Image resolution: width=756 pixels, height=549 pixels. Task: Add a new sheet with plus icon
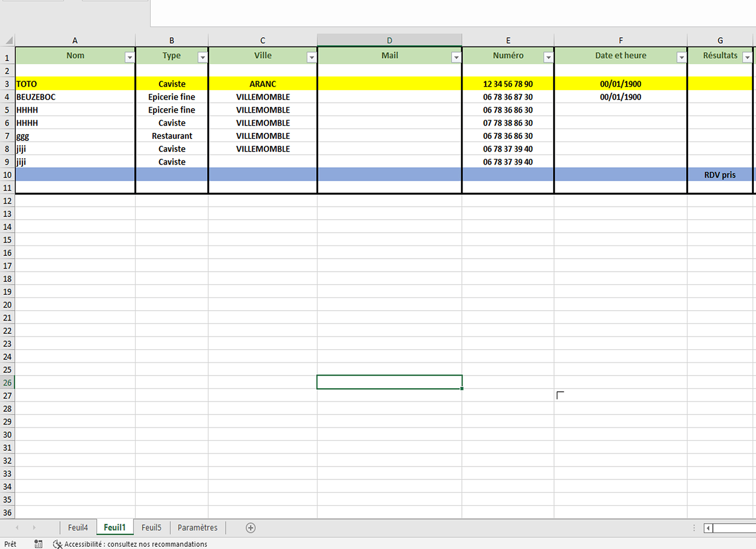[x=251, y=528]
